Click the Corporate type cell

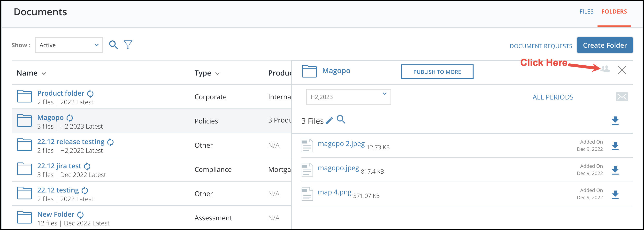point(210,97)
